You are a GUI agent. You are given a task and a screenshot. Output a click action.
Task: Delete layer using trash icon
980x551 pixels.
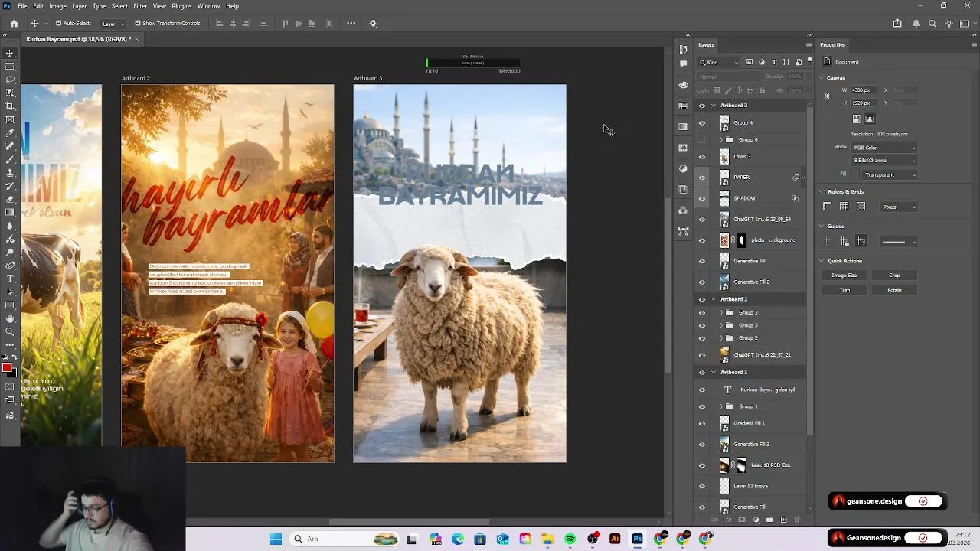point(796,520)
